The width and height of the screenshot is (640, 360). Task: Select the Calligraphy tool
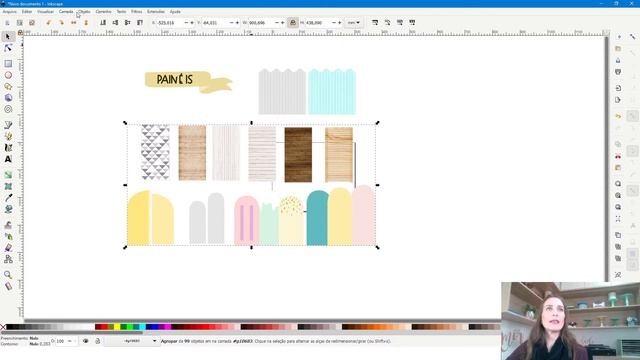(8, 148)
